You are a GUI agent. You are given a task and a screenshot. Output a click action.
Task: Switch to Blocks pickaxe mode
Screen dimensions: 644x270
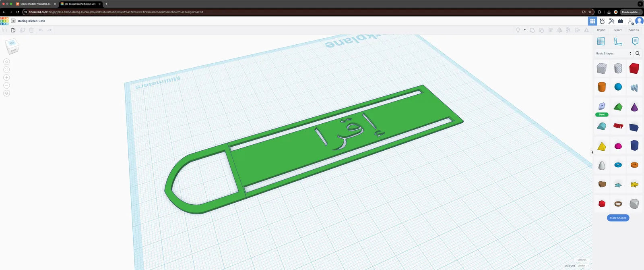pos(611,21)
